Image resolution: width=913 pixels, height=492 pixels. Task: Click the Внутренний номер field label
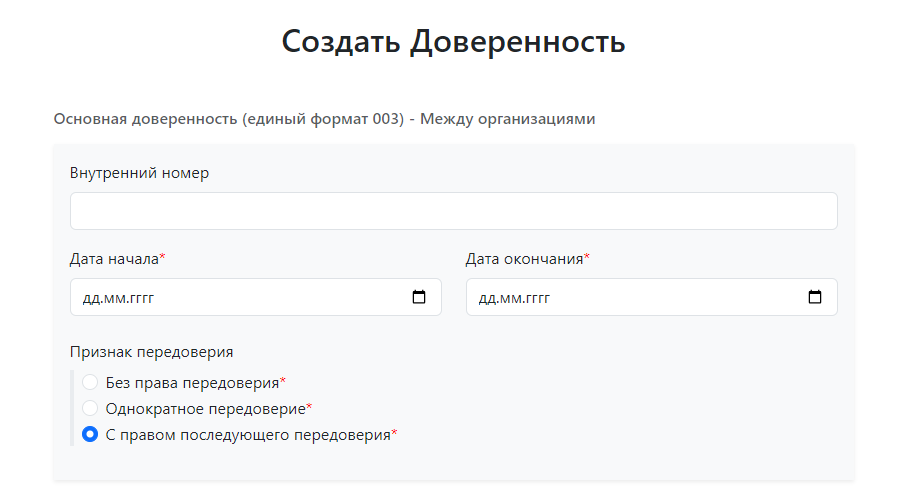pyautogui.click(x=139, y=173)
